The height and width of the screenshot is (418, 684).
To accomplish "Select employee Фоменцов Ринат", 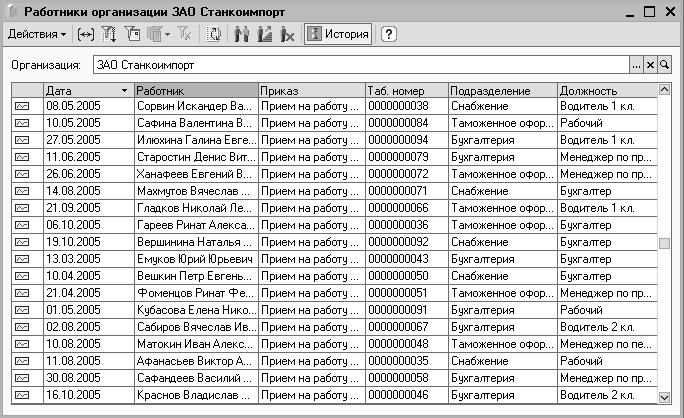I will tap(196, 293).
